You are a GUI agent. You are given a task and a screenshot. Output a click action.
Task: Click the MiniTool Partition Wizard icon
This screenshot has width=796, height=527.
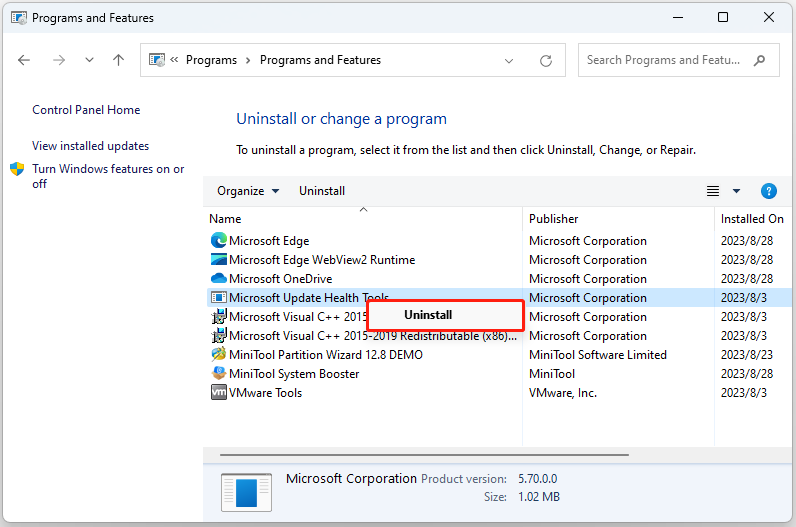(x=219, y=354)
